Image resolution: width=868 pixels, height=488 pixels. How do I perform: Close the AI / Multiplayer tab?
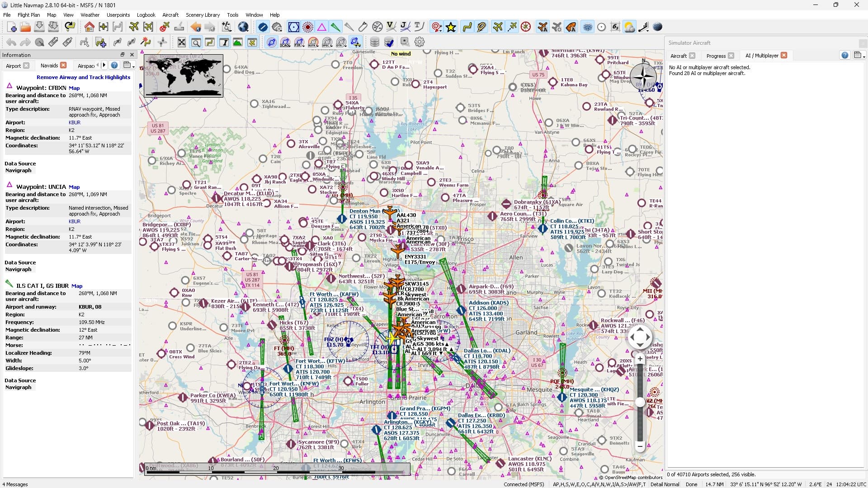point(784,55)
